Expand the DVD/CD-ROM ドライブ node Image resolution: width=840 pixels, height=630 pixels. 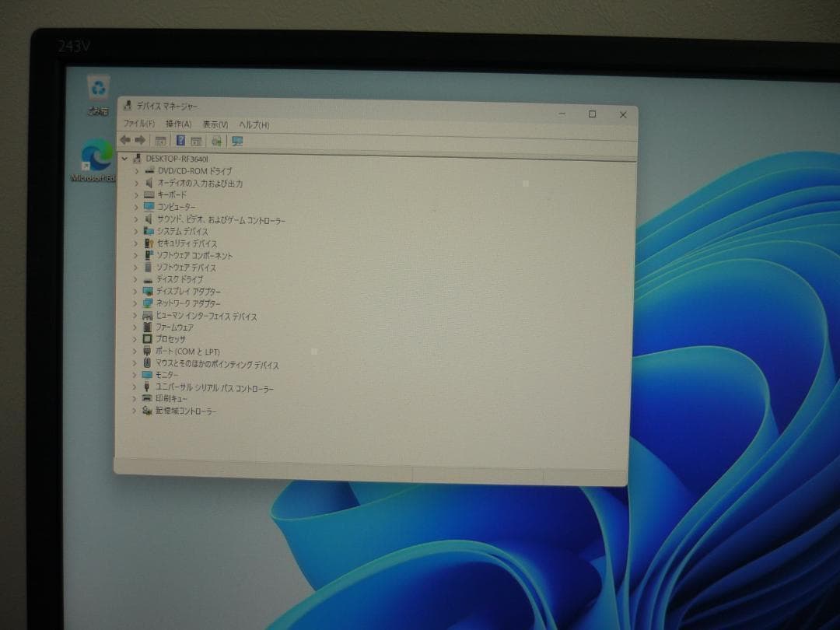136,171
